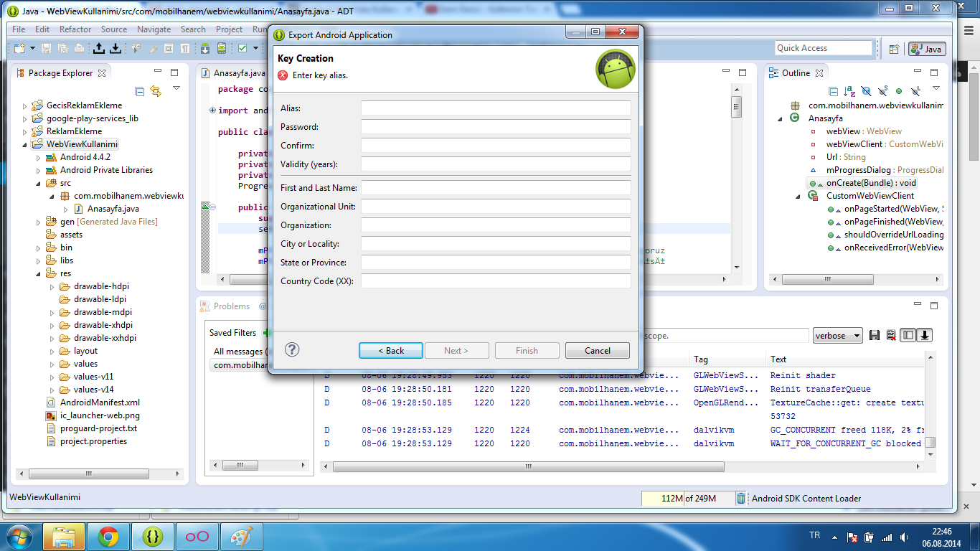Click the Back button in Export dialog
980x551 pixels.
(391, 351)
